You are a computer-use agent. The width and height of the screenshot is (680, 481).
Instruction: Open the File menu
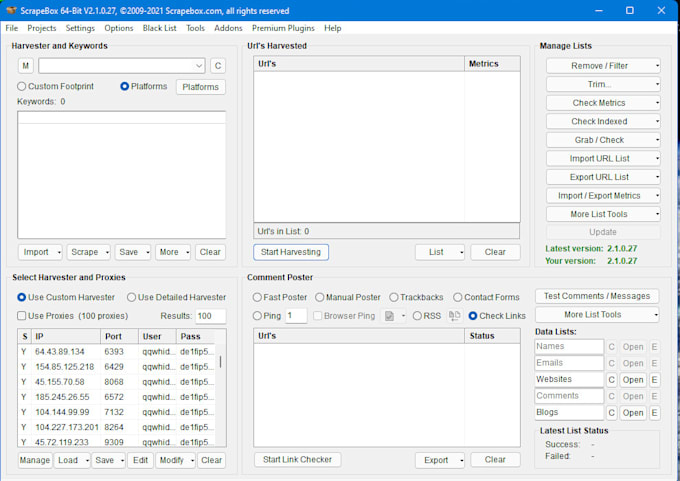click(12, 28)
